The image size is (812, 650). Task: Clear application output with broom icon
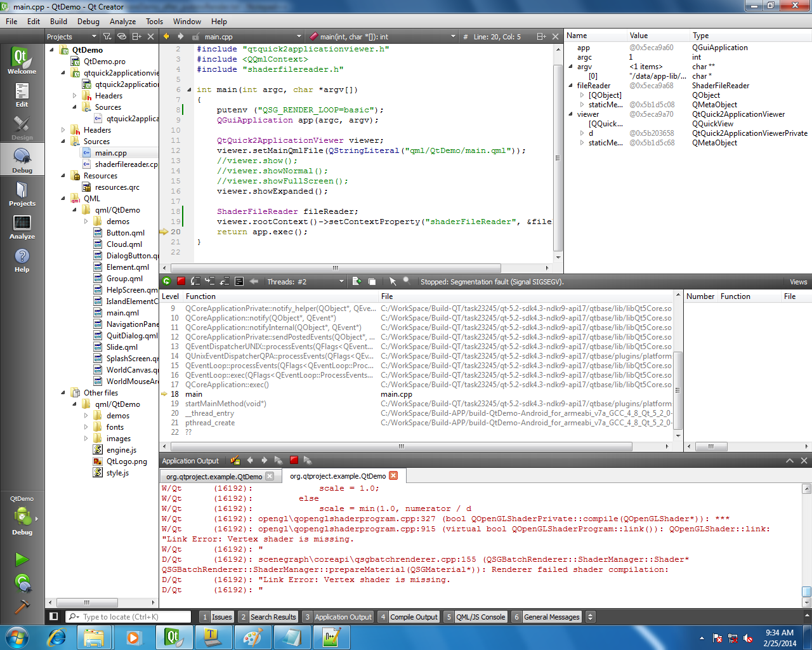(x=235, y=460)
